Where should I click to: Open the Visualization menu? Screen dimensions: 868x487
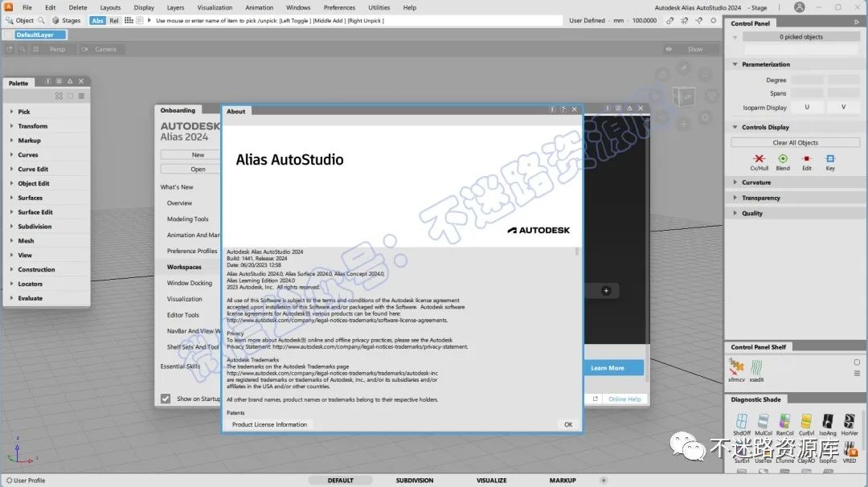tap(215, 8)
